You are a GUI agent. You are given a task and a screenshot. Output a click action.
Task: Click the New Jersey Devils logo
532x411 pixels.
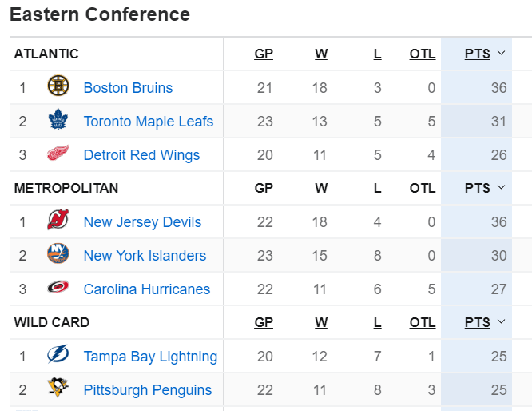point(58,221)
